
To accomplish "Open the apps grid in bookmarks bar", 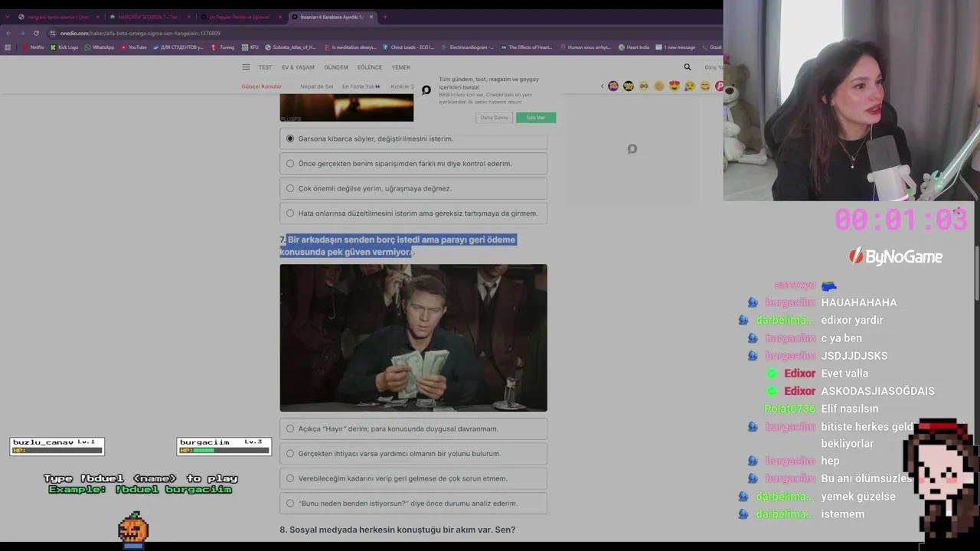I will click(x=8, y=47).
